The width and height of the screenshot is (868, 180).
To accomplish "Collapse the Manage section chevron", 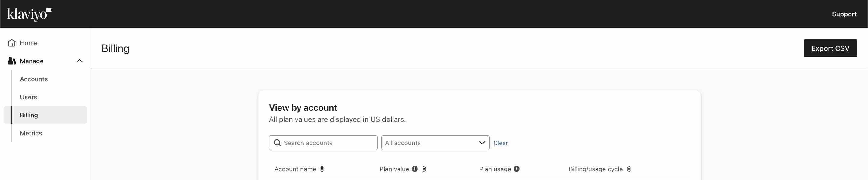I will pos(80,61).
